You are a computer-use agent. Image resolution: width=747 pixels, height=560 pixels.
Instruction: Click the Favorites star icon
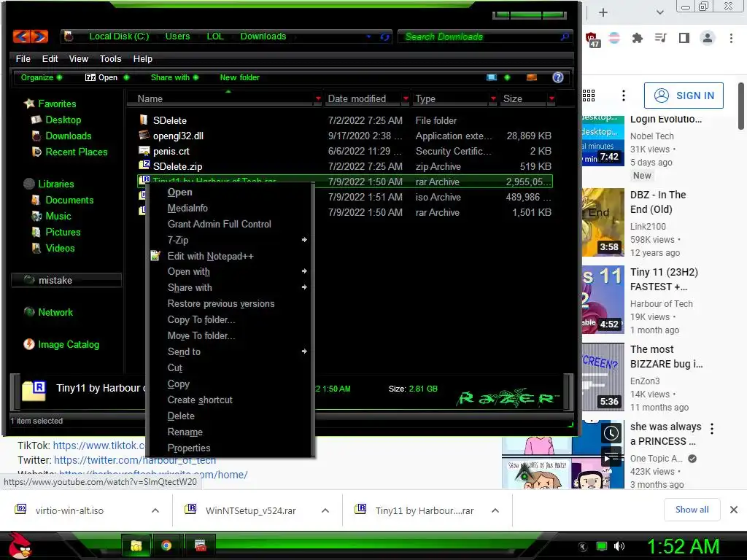pyautogui.click(x=29, y=104)
